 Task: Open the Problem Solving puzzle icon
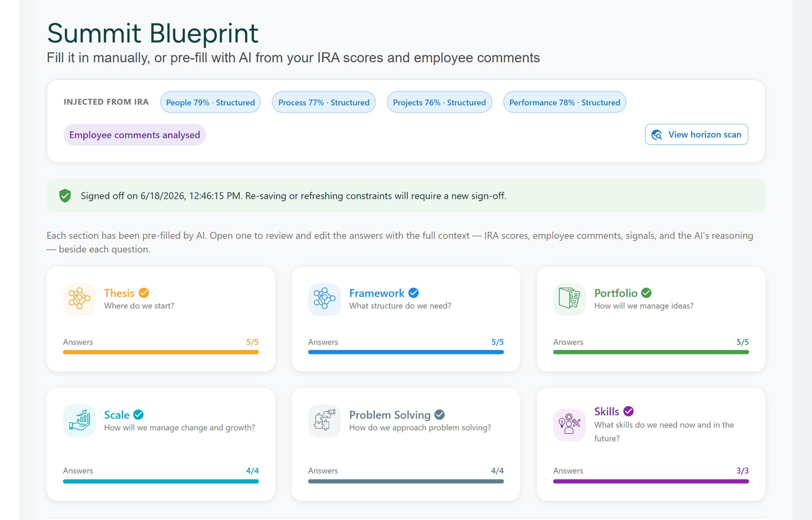(x=324, y=421)
